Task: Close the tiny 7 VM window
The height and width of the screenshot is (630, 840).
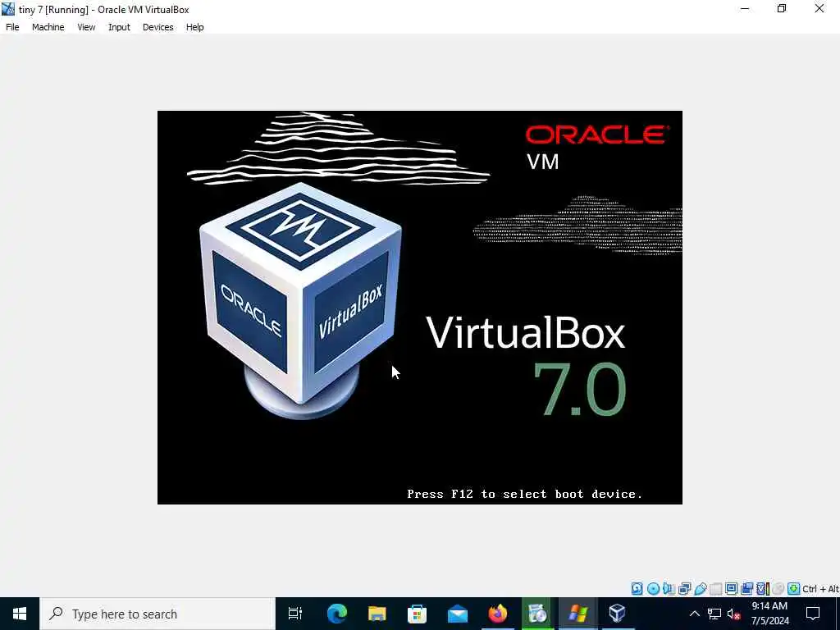Action: 819,9
